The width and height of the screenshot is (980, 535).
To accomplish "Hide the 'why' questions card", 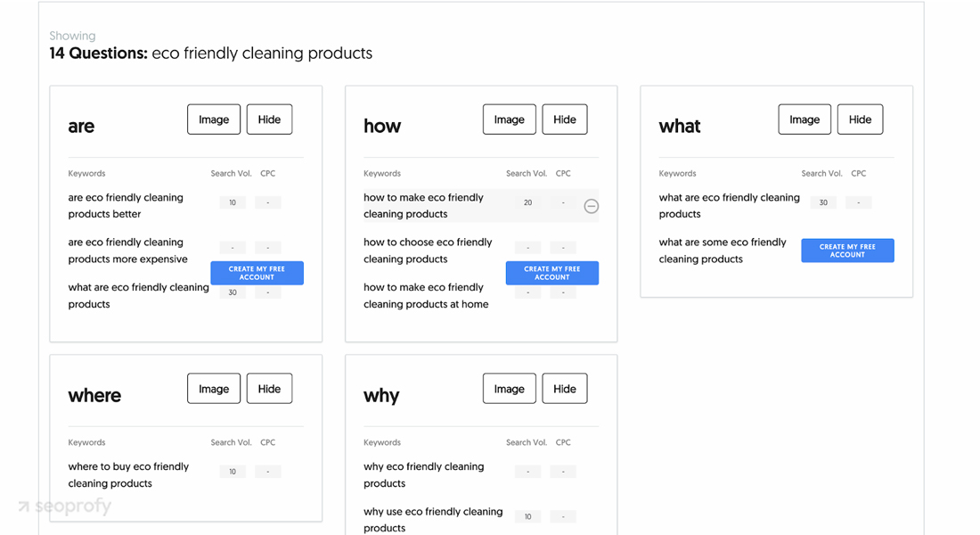I will click(564, 389).
